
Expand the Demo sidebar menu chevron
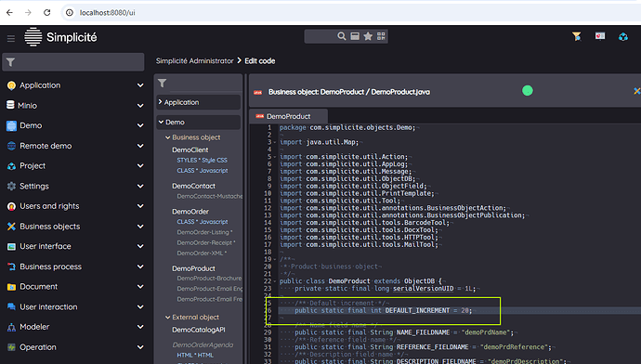click(140, 126)
